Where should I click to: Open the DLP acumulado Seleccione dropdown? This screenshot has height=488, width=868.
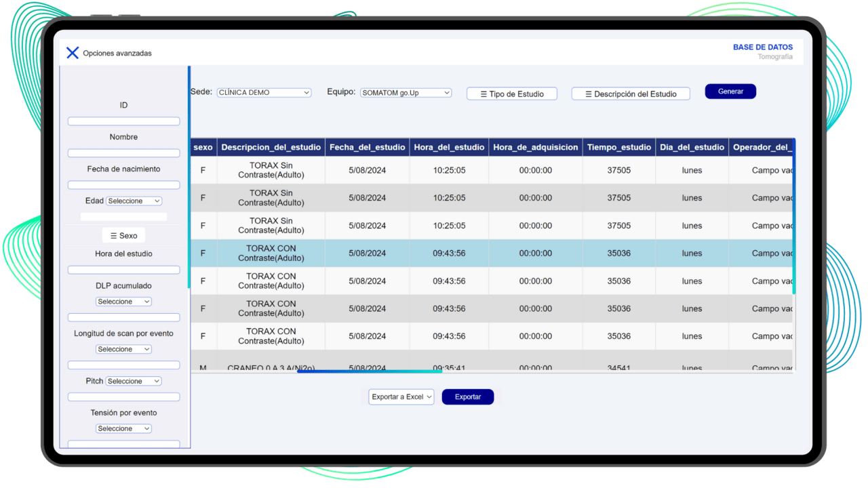point(123,302)
